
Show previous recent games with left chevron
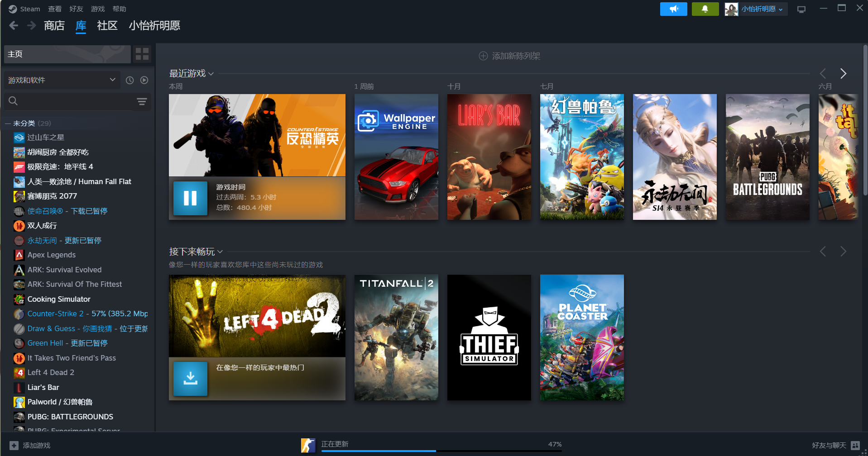pos(823,73)
